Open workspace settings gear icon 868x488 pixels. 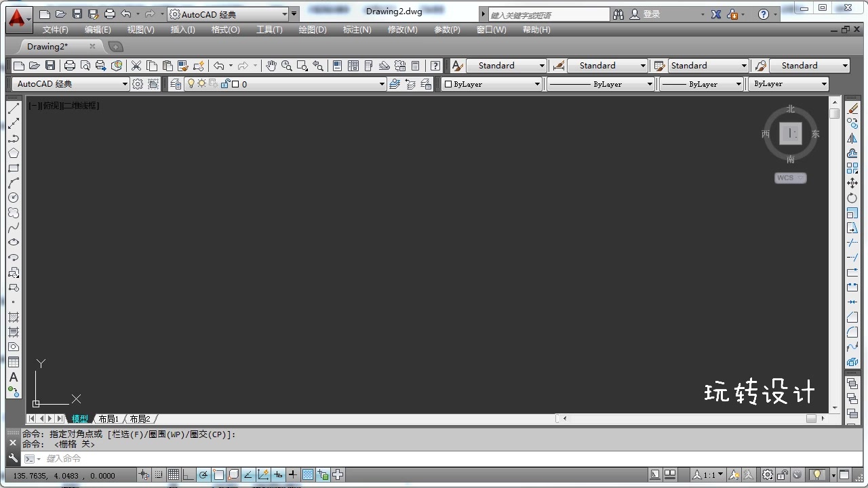[138, 84]
